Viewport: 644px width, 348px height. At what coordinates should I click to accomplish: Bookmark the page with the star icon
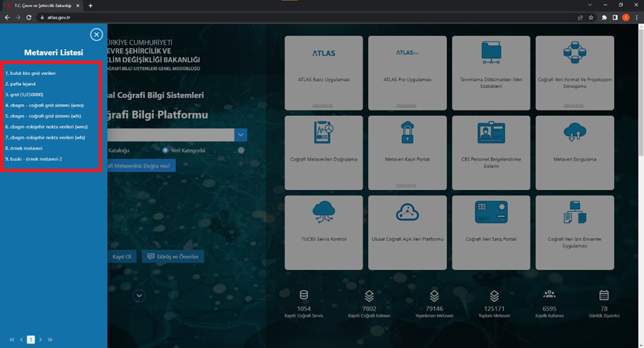pyautogui.click(x=591, y=18)
